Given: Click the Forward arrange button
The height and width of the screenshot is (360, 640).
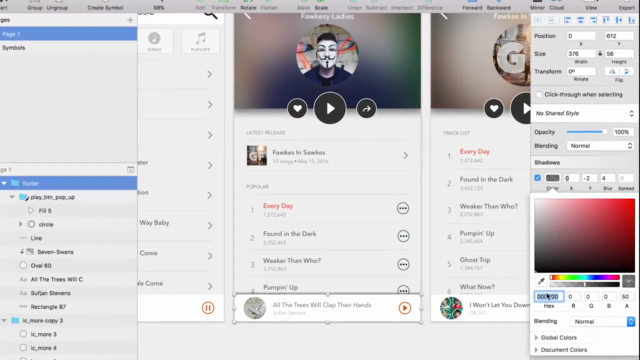Looking at the screenshot, I should tap(472, 6).
